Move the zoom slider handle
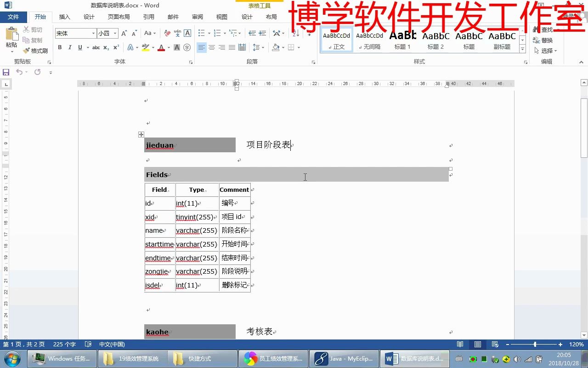 (x=535, y=345)
